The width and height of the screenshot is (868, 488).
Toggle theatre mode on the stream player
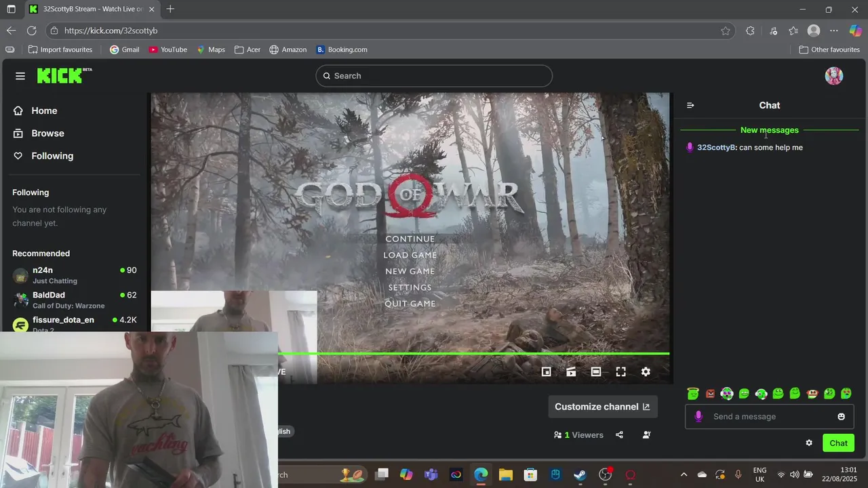pos(596,371)
